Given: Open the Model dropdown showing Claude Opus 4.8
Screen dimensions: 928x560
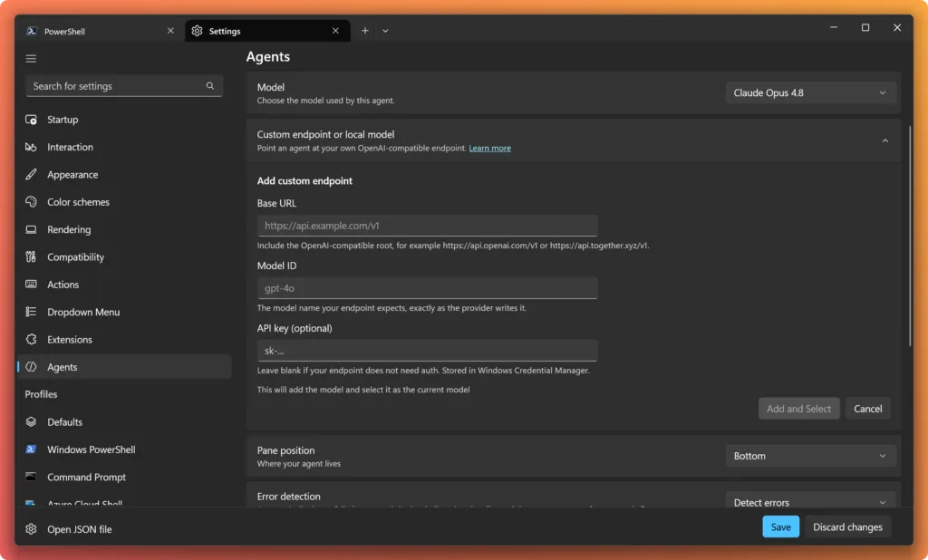Looking at the screenshot, I should click(810, 93).
